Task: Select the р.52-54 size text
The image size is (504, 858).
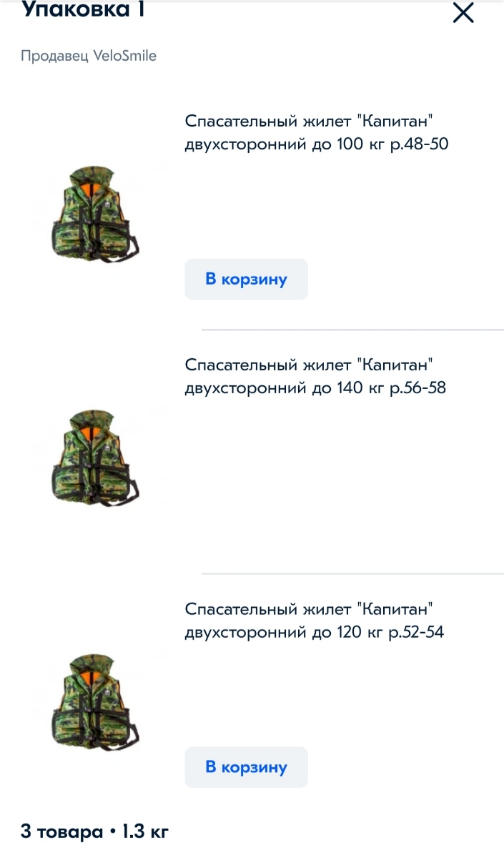Action: (417, 633)
